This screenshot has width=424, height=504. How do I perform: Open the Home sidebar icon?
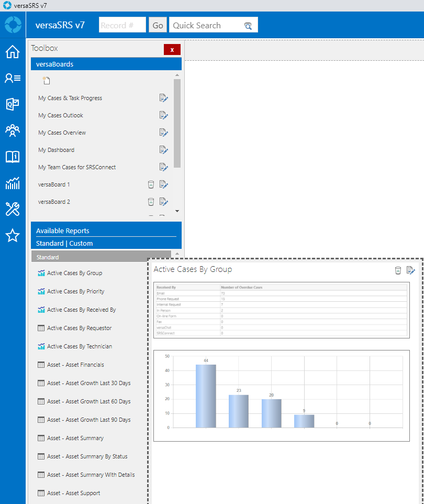point(13,52)
